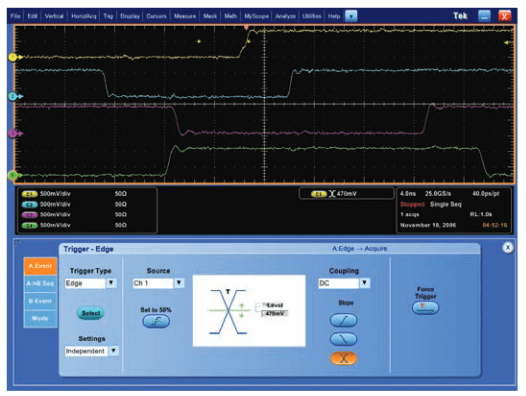
Task: Click the Trigger Type Edge field
Action: click(85, 283)
